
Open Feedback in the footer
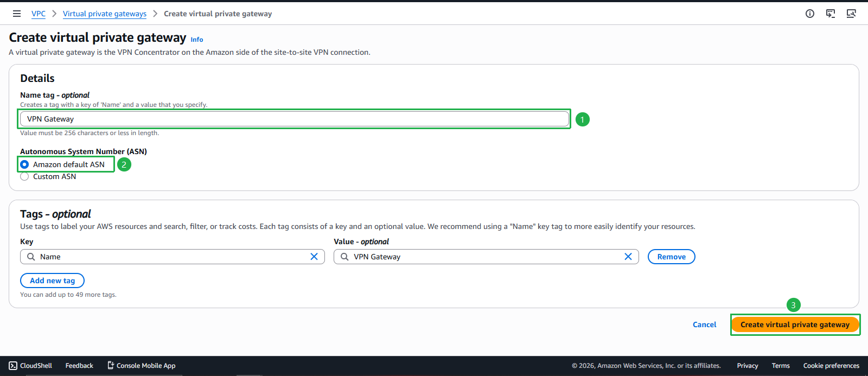tap(79, 366)
